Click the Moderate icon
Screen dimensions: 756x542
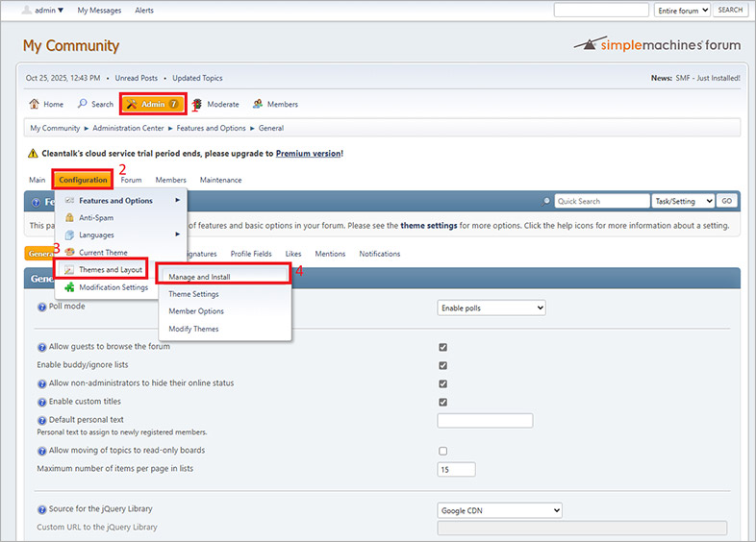[197, 104]
